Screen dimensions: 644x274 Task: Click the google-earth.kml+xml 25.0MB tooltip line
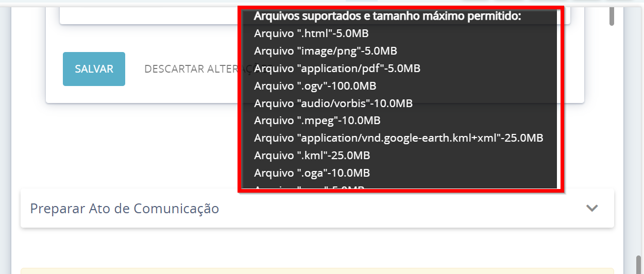pos(398,138)
